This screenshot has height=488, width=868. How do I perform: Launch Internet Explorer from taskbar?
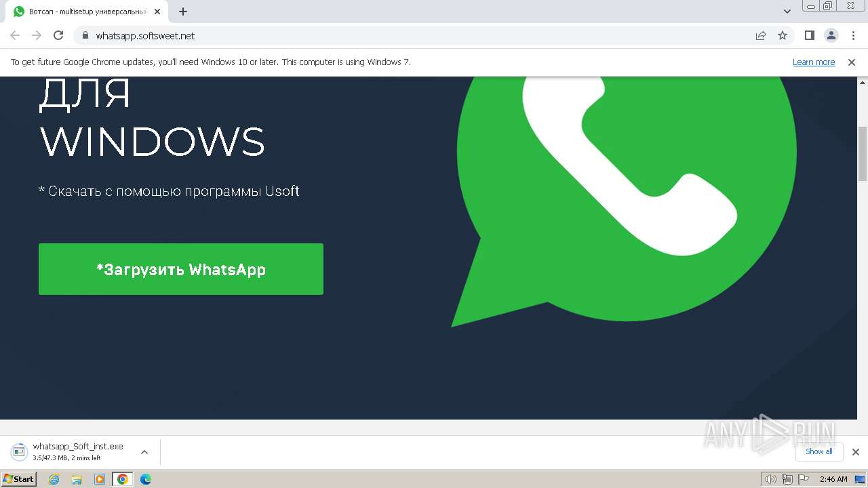point(54,479)
